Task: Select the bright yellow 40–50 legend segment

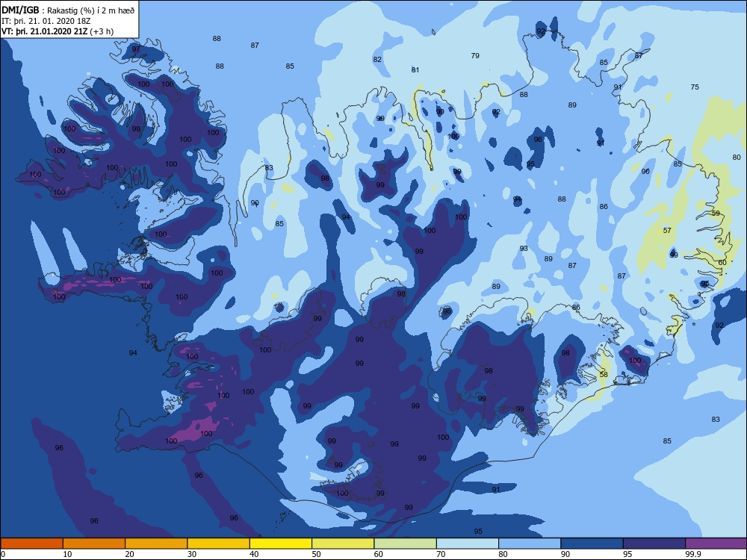Action: (x=281, y=544)
